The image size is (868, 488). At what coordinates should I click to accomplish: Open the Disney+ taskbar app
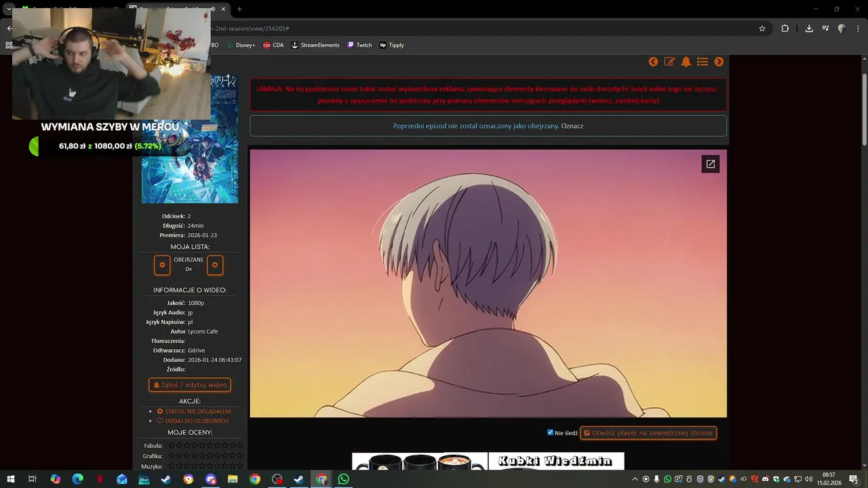click(144, 479)
